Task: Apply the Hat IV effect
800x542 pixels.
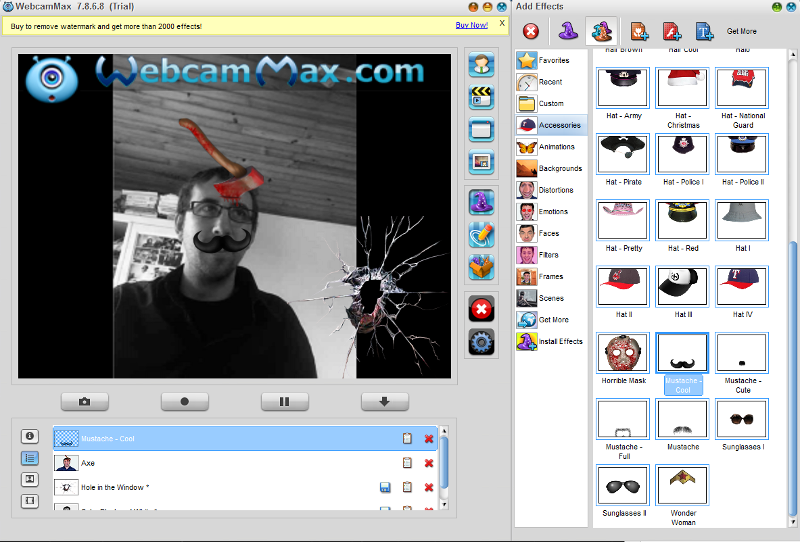Action: 742,287
